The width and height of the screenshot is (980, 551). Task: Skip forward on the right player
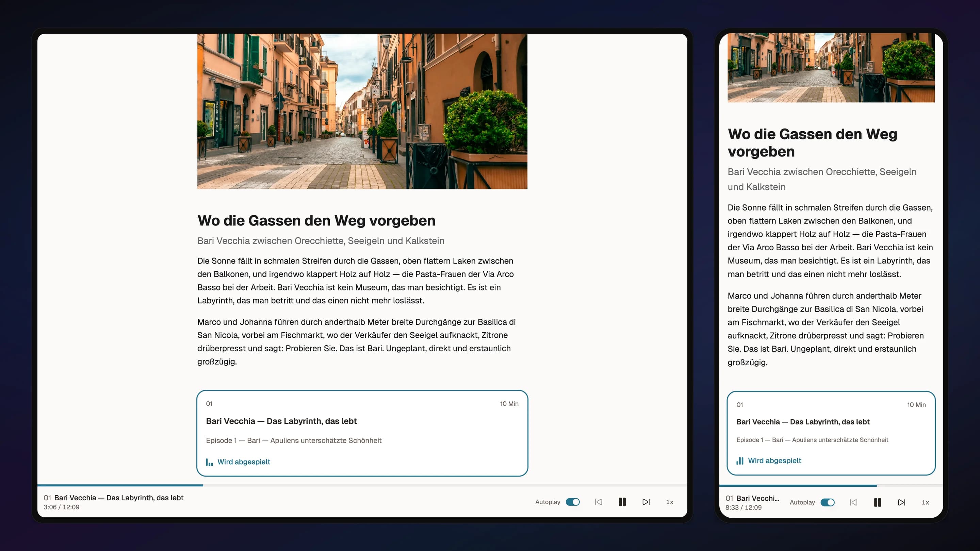[x=902, y=502]
